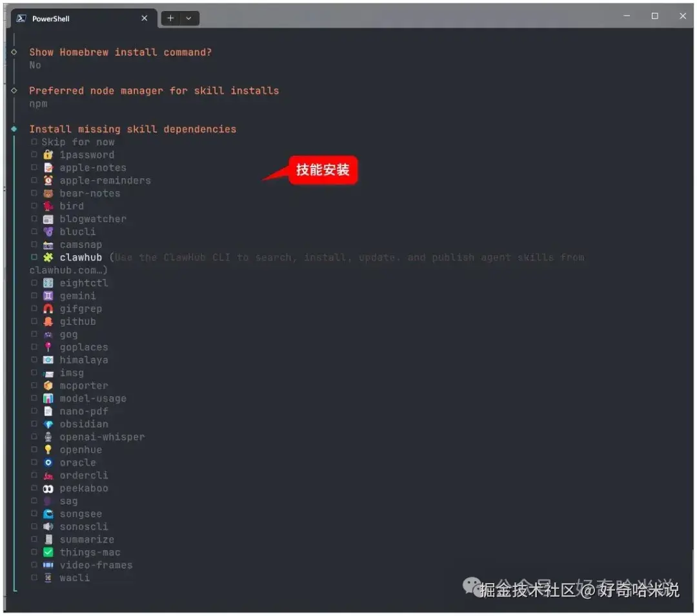The width and height of the screenshot is (697, 616).
Task: Click the peekaboo eyes icon
Action: [48, 488]
